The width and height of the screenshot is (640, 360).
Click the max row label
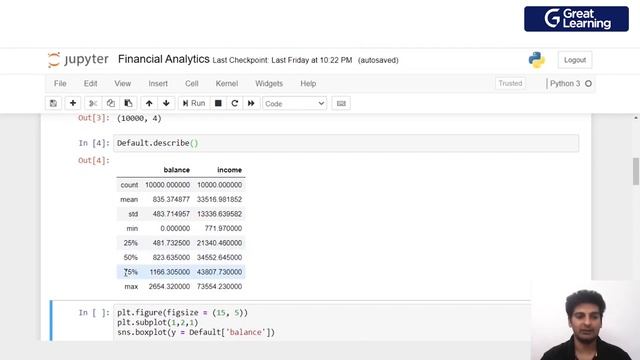pyautogui.click(x=131, y=287)
